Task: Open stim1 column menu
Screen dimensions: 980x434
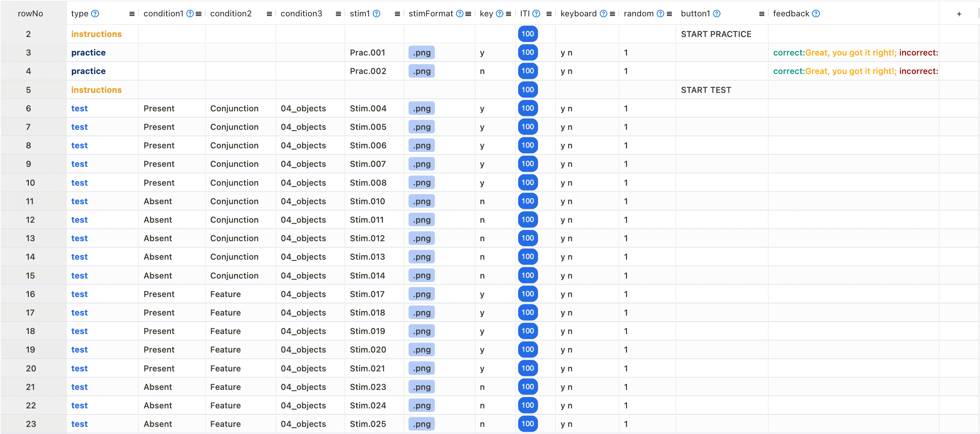Action: [397, 14]
